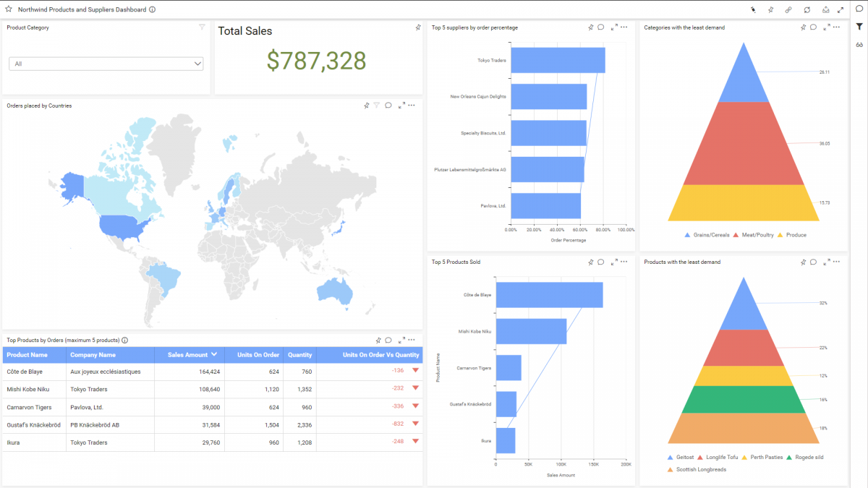Image resolution: width=868 pixels, height=488 pixels.
Task: Select Tokyo Traders bar in suppliers chart
Action: point(557,60)
